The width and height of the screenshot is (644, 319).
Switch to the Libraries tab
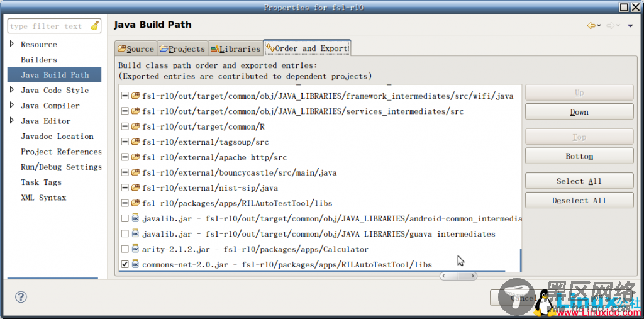tap(235, 48)
